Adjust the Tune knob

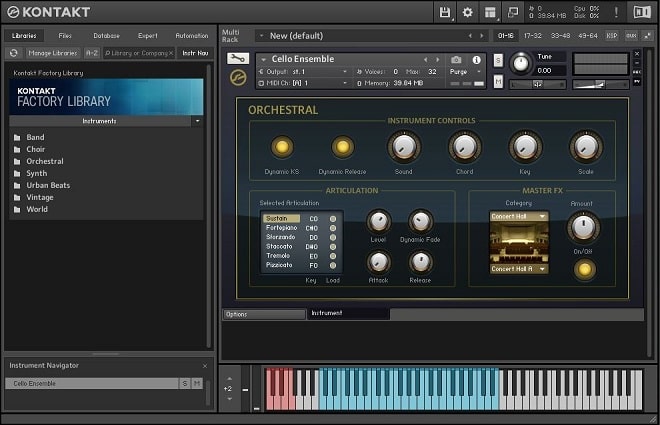coord(521,64)
